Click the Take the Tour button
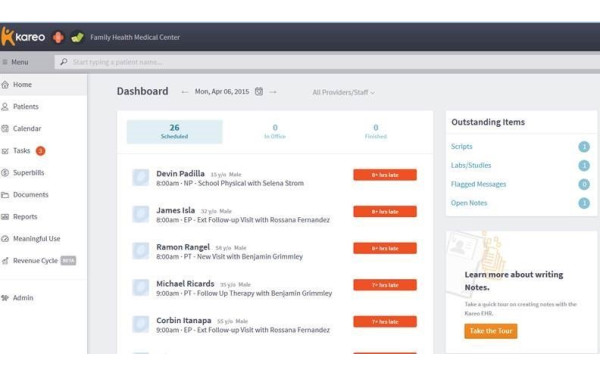600x375 pixels. point(491,331)
